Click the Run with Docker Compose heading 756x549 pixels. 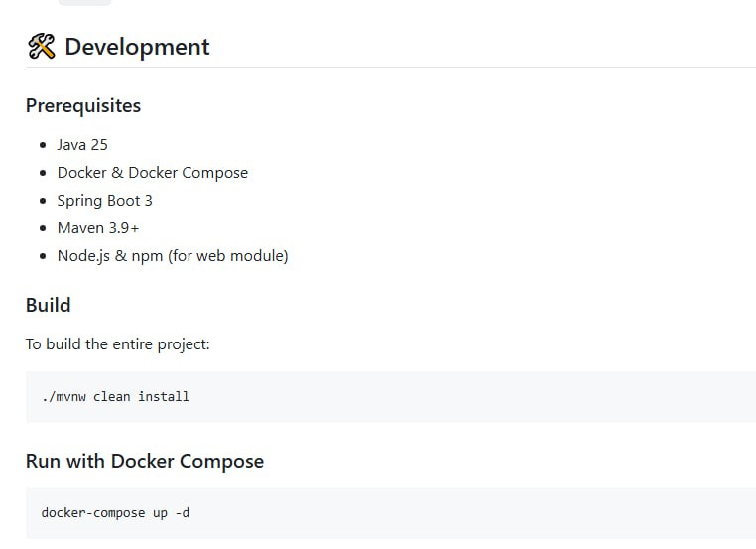click(x=145, y=461)
